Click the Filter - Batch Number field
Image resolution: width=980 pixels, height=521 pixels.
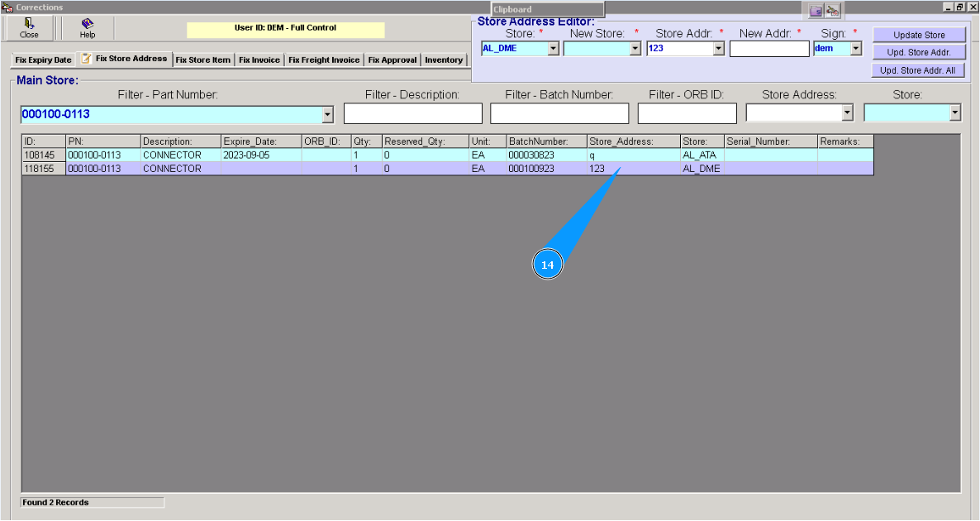(x=559, y=113)
